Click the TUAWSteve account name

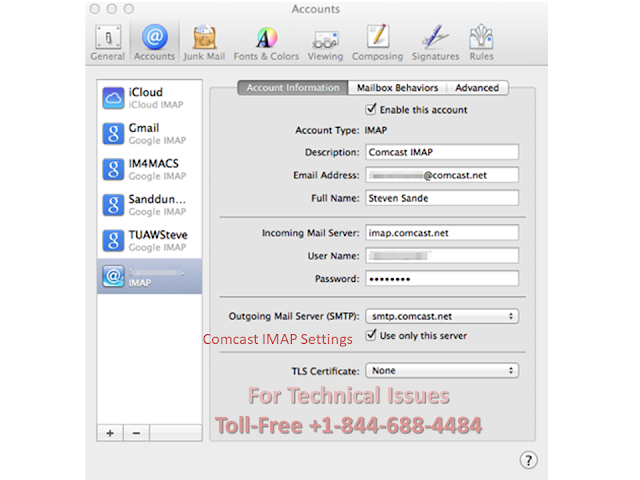click(x=158, y=235)
